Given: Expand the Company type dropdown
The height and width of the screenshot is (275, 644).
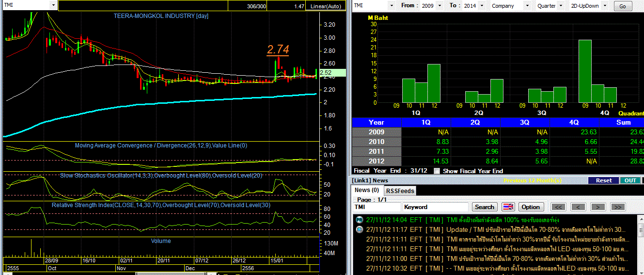Looking at the screenshot, I should pyautogui.click(x=527, y=6).
